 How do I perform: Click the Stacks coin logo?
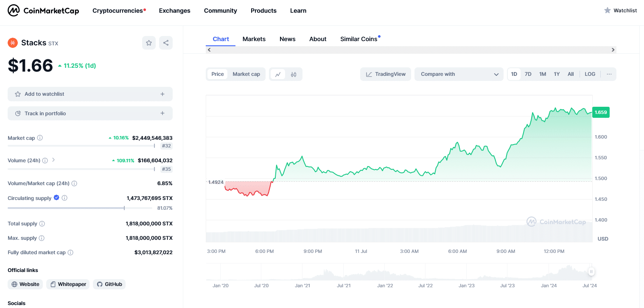[13, 43]
